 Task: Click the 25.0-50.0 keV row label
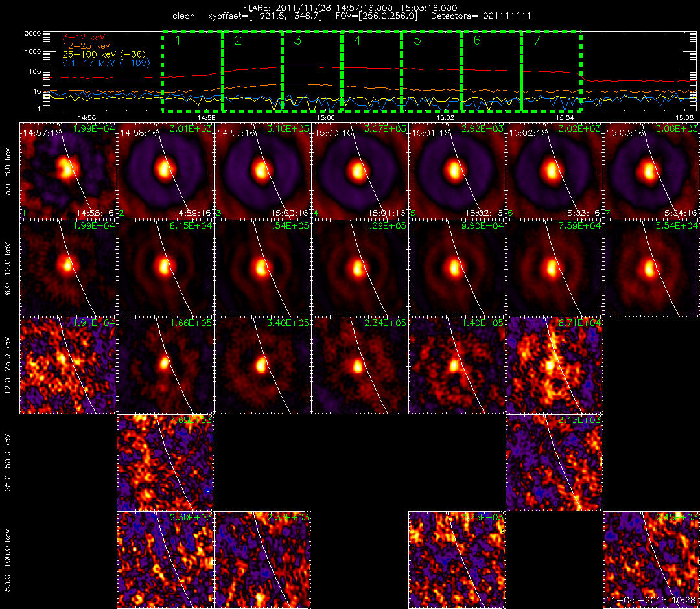8,463
